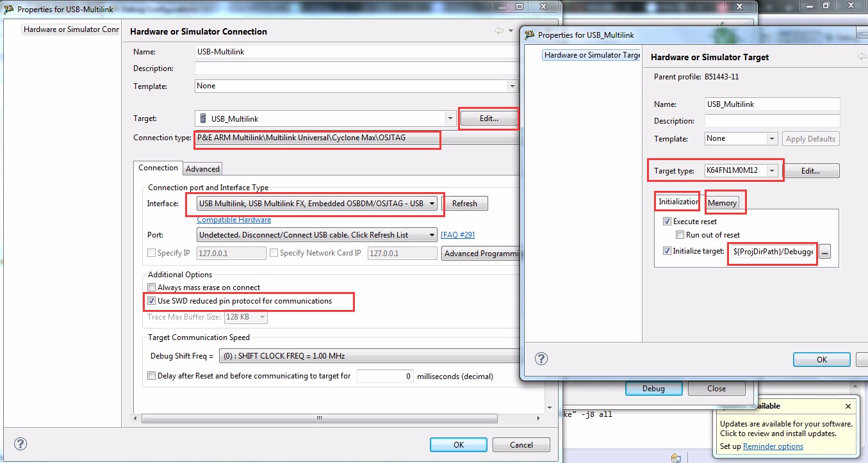Open the FAQ #29 link
Screen dimensions: 868x463
[457, 235]
